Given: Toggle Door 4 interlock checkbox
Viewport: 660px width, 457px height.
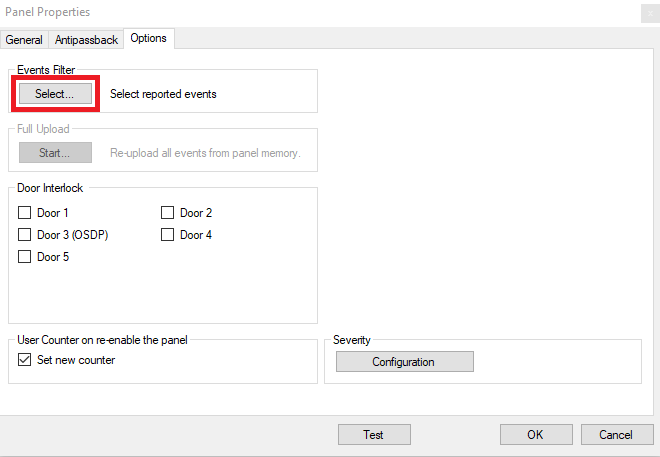Looking at the screenshot, I should click(x=168, y=234).
